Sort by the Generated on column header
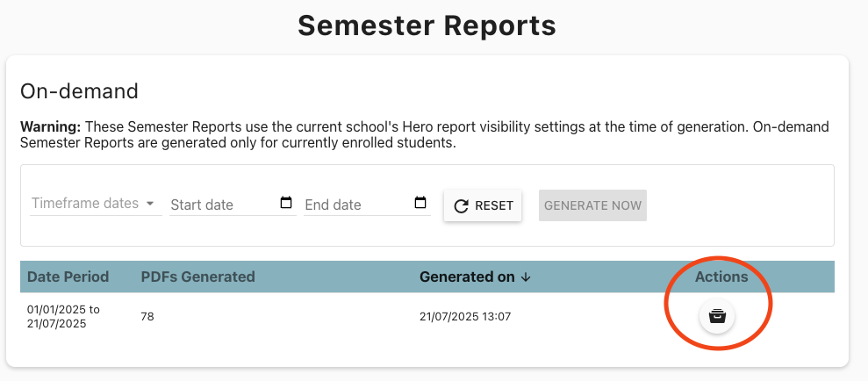 [467, 277]
